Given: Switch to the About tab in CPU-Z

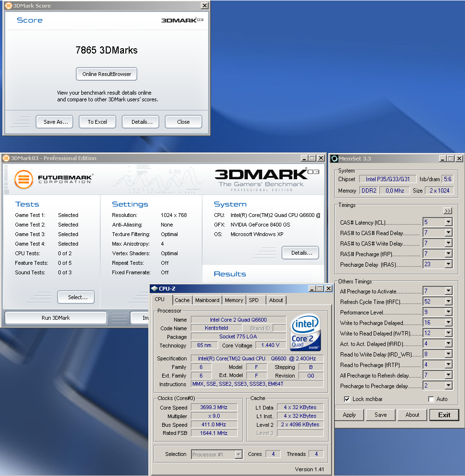Looking at the screenshot, I should tap(276, 300).
